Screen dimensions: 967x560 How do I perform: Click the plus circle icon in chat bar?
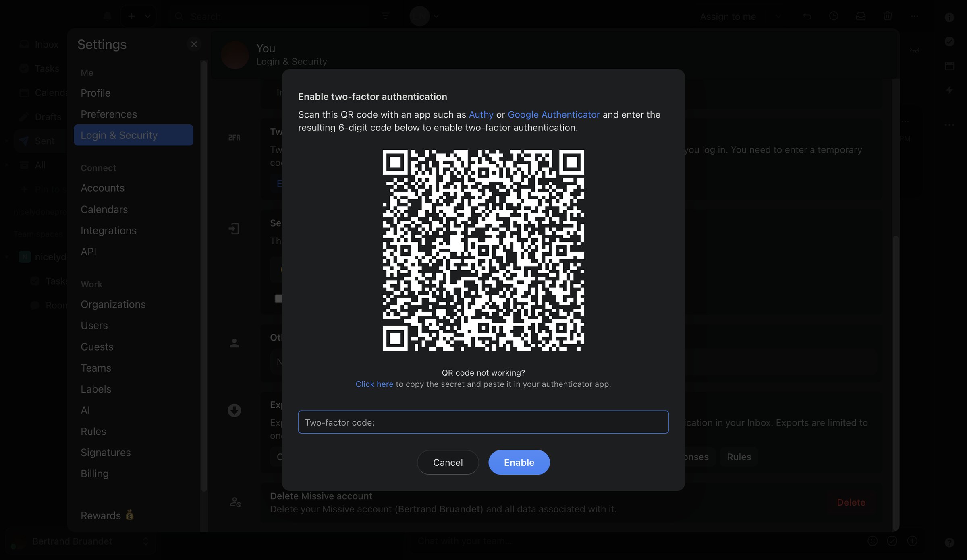[x=912, y=541]
